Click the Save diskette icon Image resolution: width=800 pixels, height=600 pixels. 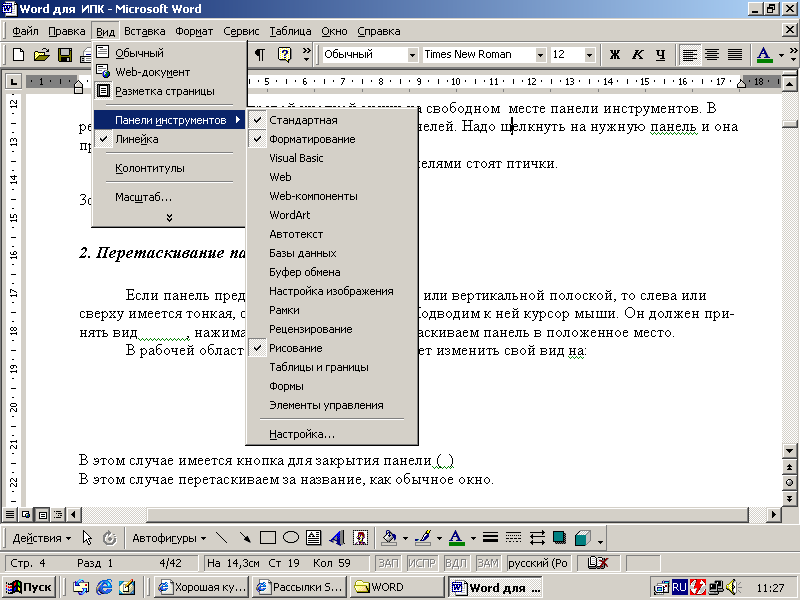click(65, 54)
